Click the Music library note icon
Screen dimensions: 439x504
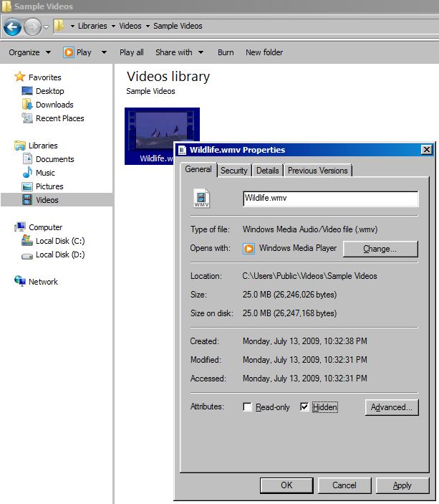coord(27,172)
